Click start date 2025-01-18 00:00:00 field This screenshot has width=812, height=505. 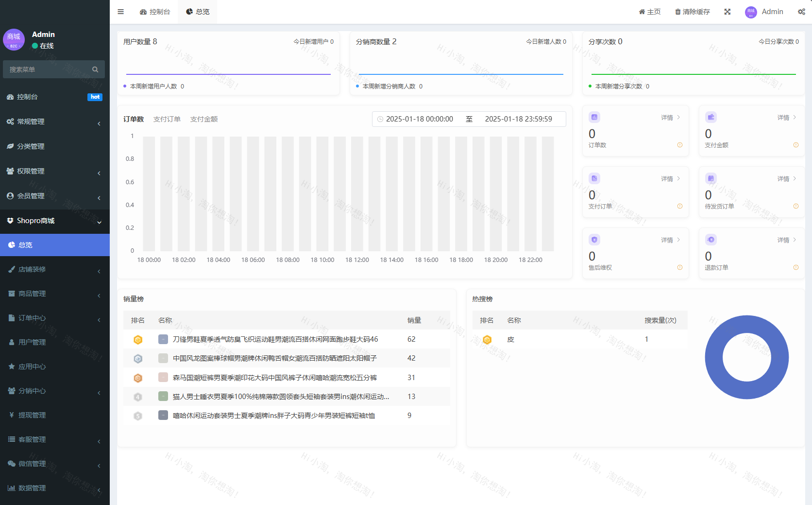click(420, 119)
